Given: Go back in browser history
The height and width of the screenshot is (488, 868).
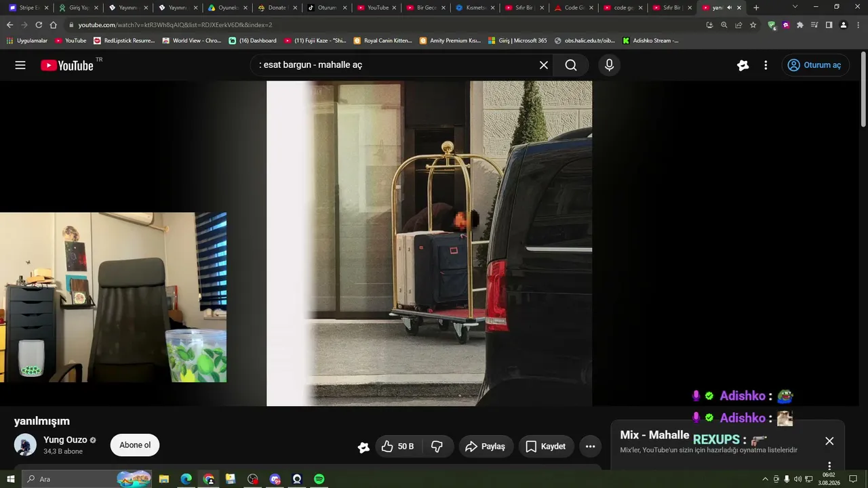Looking at the screenshot, I should [9, 25].
